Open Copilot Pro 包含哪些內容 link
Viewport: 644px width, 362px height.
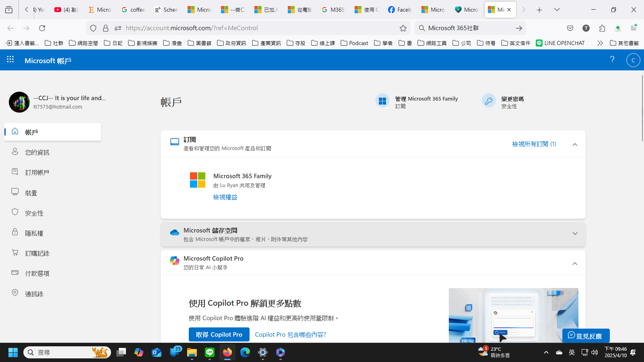pyautogui.click(x=291, y=335)
